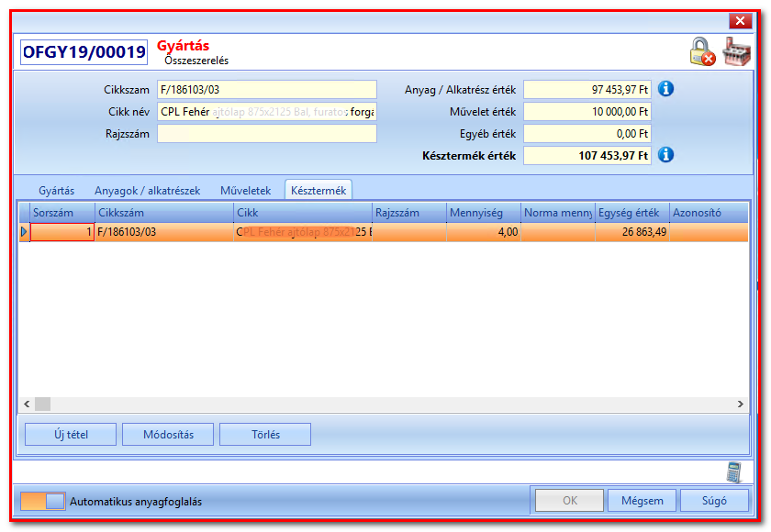The height and width of the screenshot is (532, 771).
Task: Click the Mennyiség column header
Action: [x=484, y=213]
